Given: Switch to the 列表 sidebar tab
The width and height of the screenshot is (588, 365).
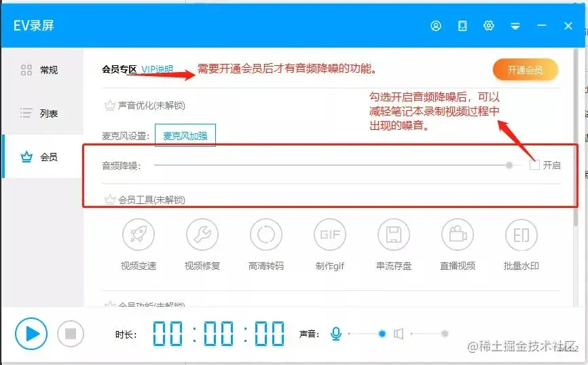Looking at the screenshot, I should point(42,113).
